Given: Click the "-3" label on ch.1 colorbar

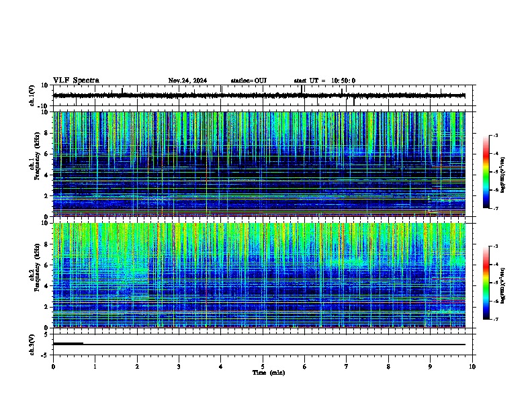Looking at the screenshot, I should tap(496, 136).
